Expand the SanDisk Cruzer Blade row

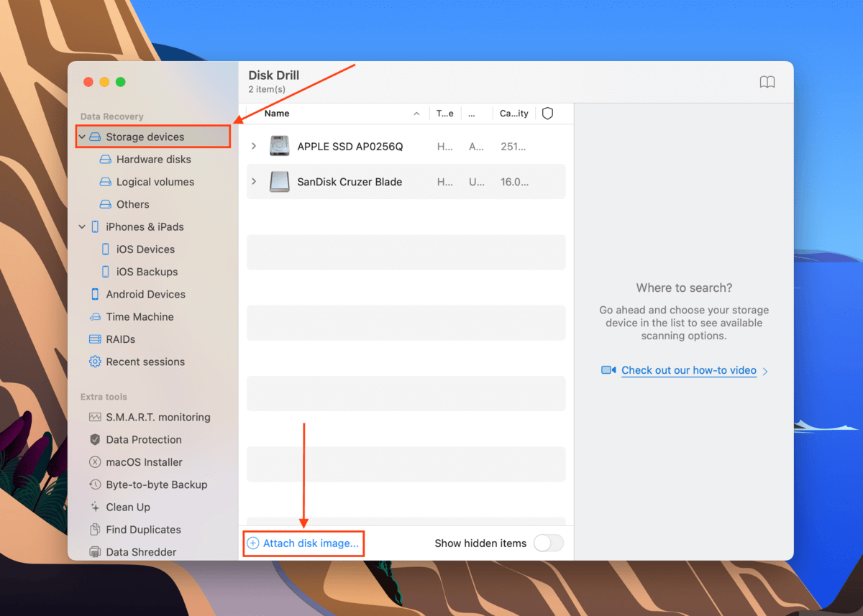[x=254, y=182]
